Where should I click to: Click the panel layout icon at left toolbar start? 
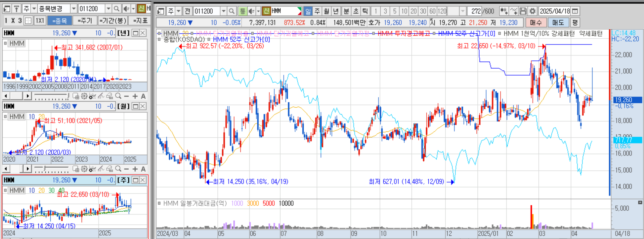7,9
